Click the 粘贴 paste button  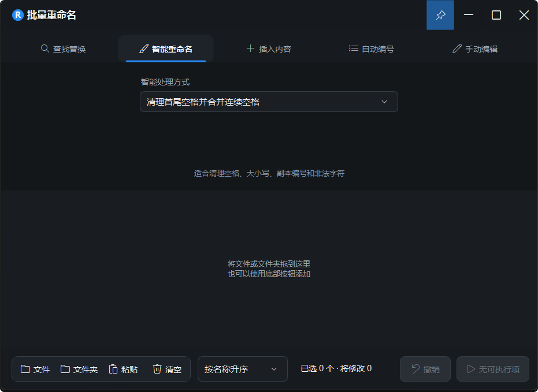(123, 369)
